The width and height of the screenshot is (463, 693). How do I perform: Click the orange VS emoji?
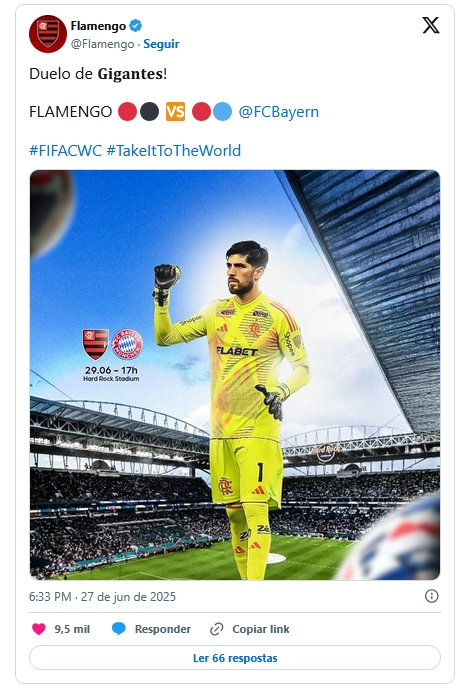(175, 112)
